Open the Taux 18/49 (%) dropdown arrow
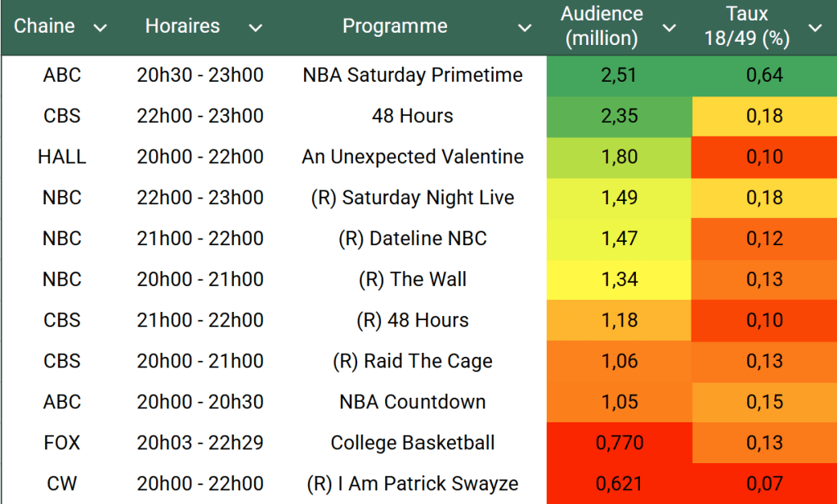The height and width of the screenshot is (504, 837). click(x=815, y=29)
